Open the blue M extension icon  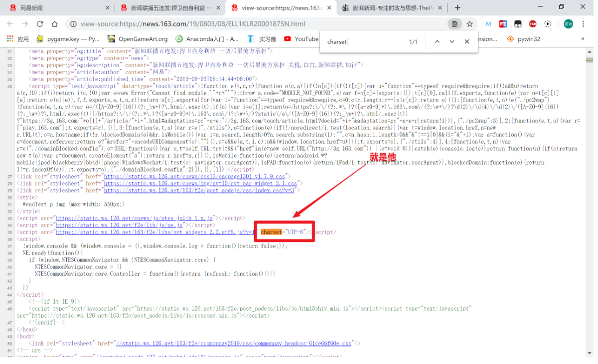[x=488, y=24]
